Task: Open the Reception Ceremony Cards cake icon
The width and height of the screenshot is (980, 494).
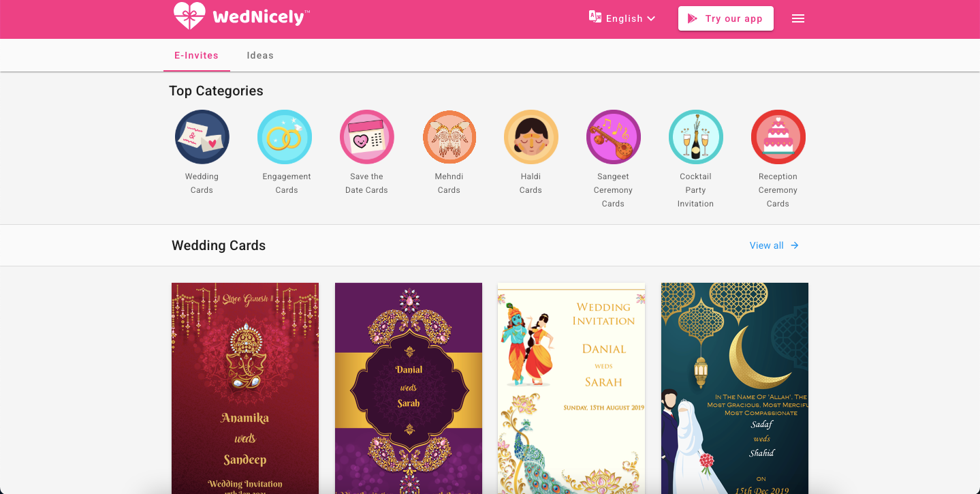Action: 778,137
